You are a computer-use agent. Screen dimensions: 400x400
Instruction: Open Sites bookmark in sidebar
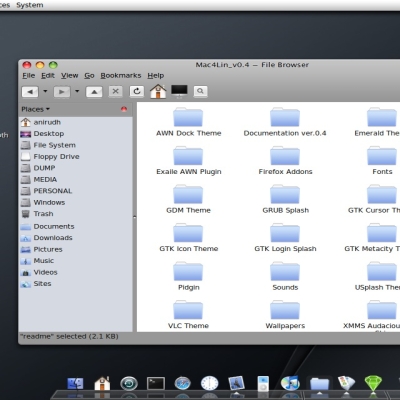(76, 284)
